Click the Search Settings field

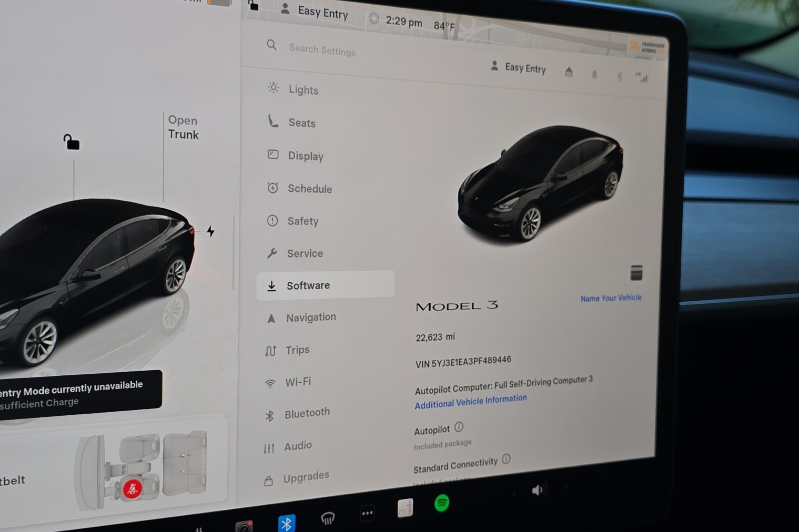pyautogui.click(x=323, y=49)
